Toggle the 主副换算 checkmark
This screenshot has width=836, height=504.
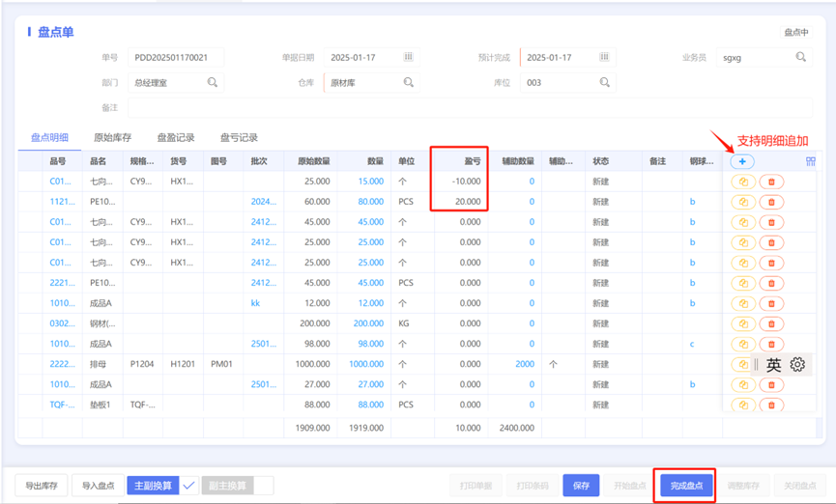[x=188, y=486]
